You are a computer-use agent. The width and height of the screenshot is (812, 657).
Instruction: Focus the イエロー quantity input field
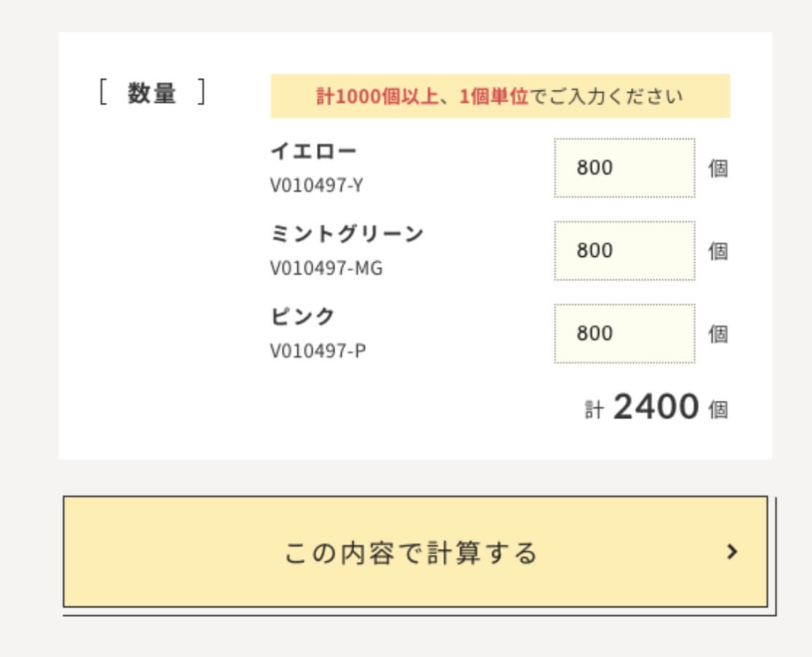click(624, 168)
